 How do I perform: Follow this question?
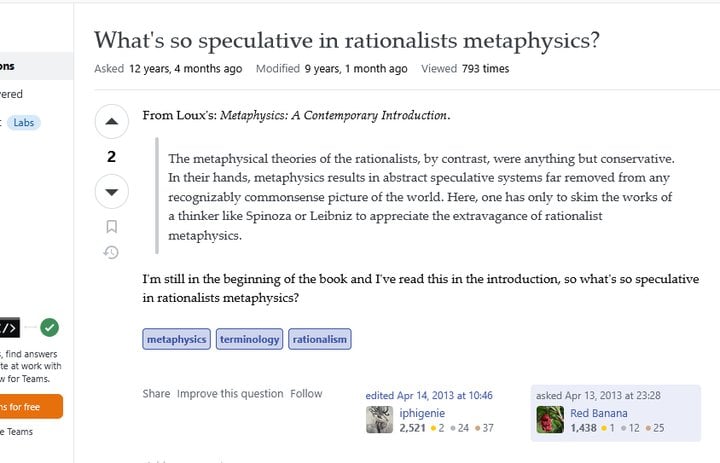(306, 394)
